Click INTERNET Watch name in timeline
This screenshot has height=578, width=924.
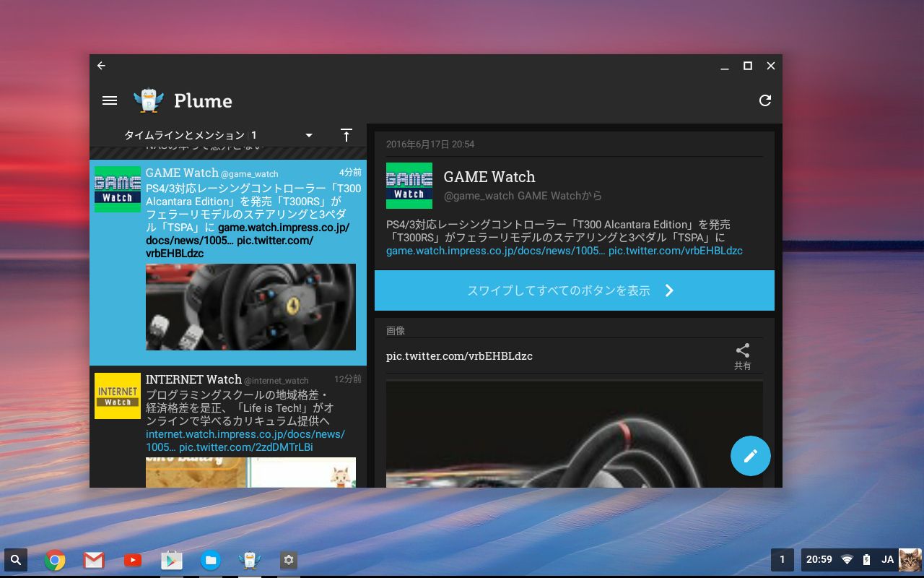pos(193,379)
